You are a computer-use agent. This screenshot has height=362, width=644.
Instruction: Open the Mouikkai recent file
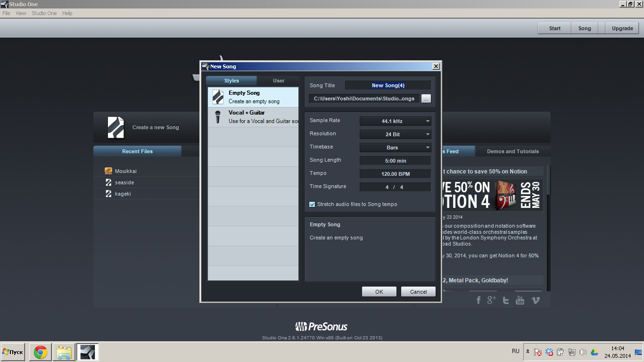(125, 171)
